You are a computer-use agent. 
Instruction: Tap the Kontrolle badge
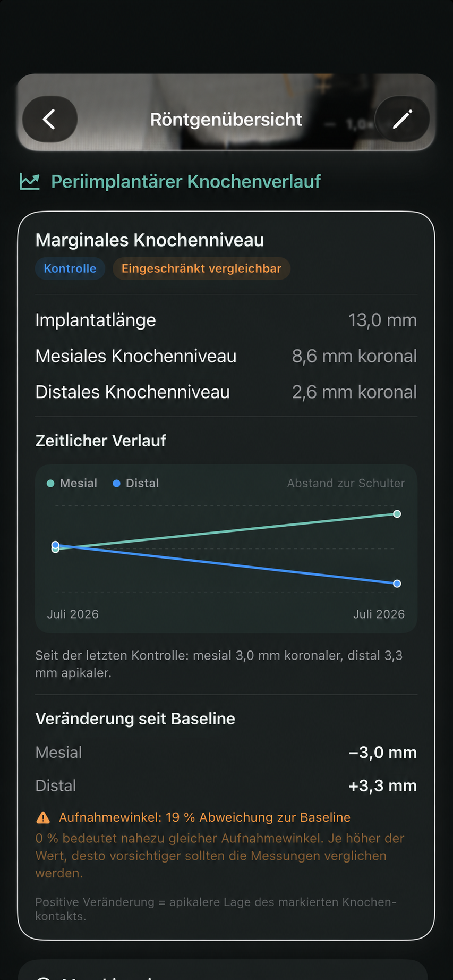70,268
